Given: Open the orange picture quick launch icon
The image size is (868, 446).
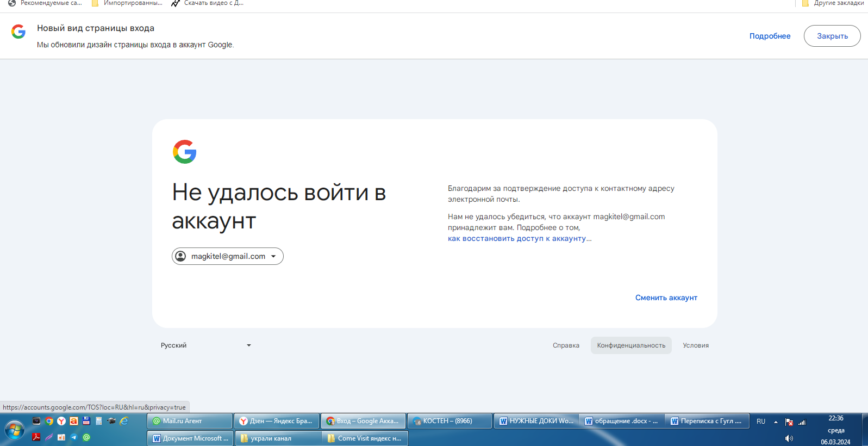Looking at the screenshot, I should click(61, 437).
